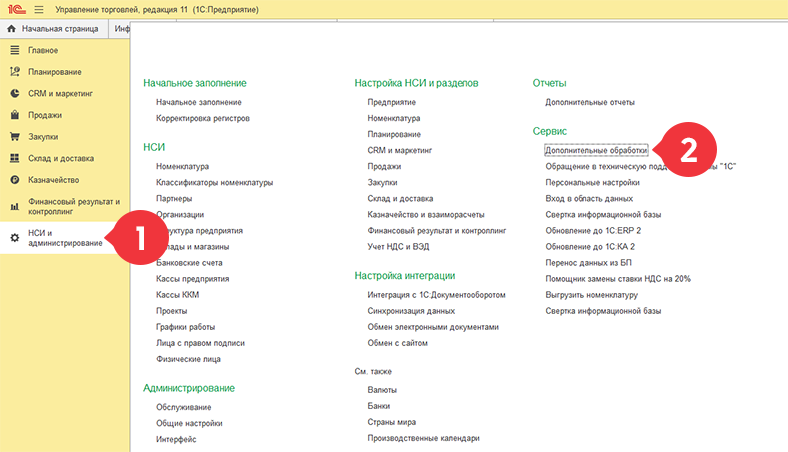Open Классификаторы номенклатуры
788x452 pixels.
tap(214, 183)
